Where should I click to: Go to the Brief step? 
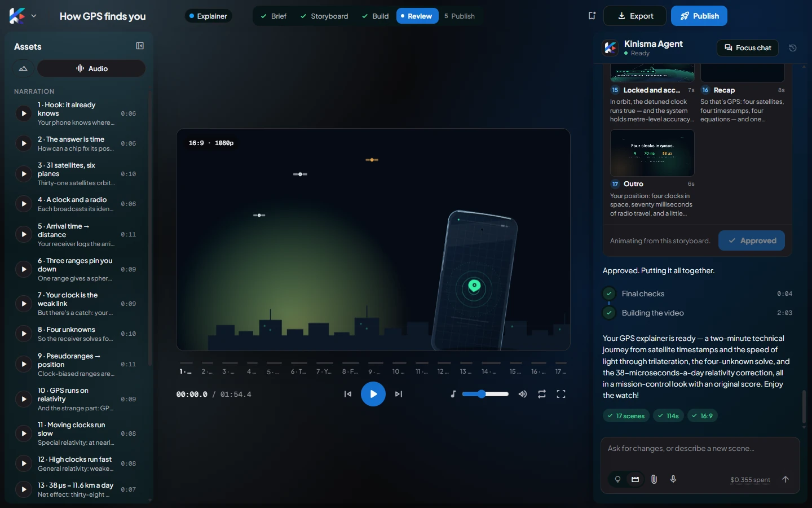(x=273, y=16)
